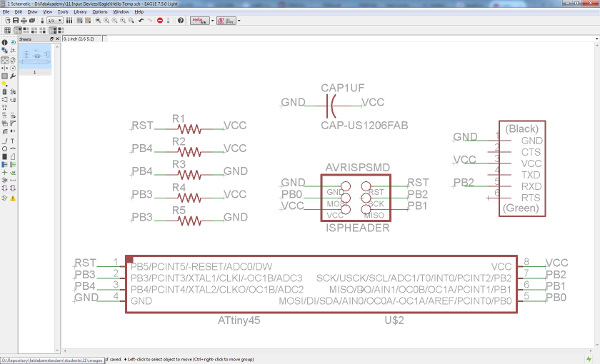The width and height of the screenshot is (600, 364).
Task: Open the Options menu
Action: click(100, 12)
